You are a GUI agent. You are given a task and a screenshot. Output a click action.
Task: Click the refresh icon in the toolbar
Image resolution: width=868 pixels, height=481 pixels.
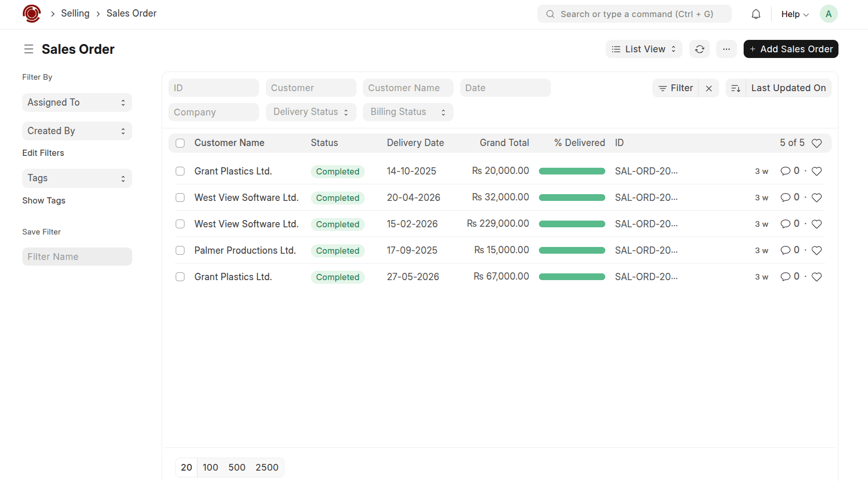coord(700,49)
